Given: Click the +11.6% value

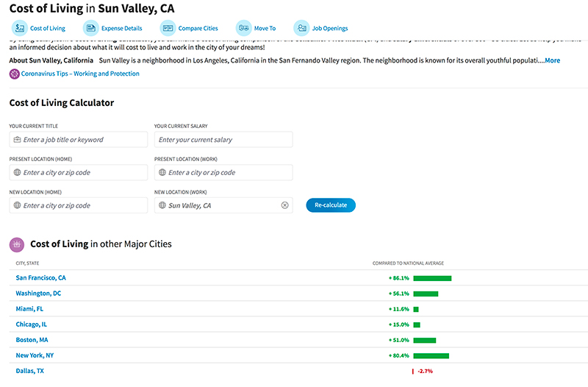Looking at the screenshot, I should pos(398,309).
